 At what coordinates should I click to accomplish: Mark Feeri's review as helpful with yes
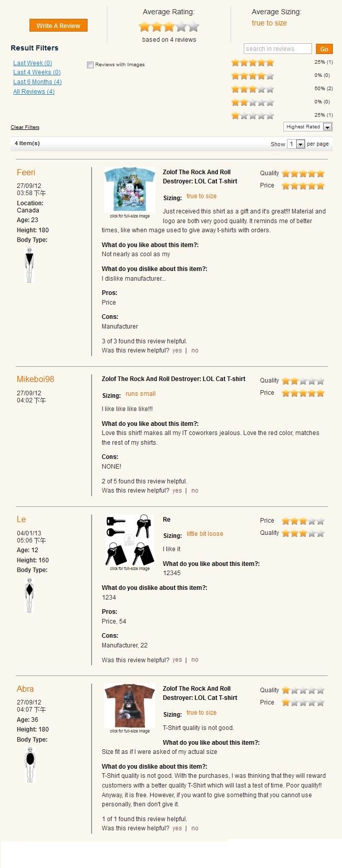click(x=177, y=350)
